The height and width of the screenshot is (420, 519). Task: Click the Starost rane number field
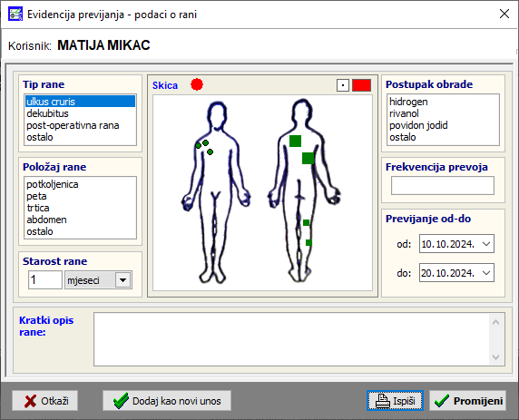pos(45,280)
